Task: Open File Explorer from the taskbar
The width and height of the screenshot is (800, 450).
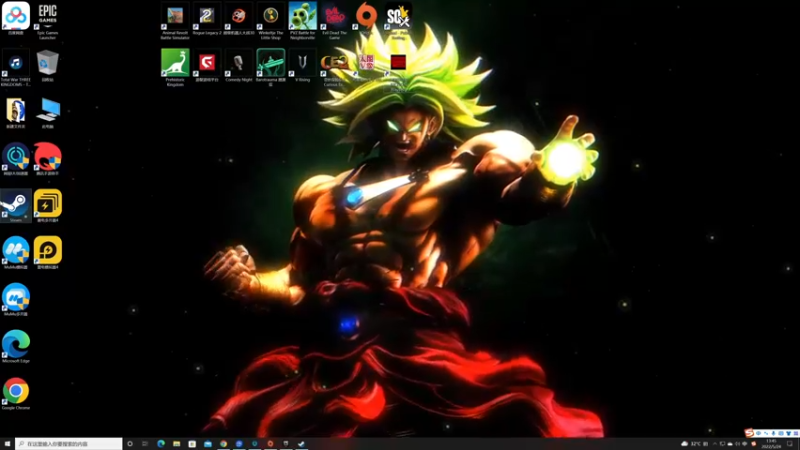Action: 177,444
